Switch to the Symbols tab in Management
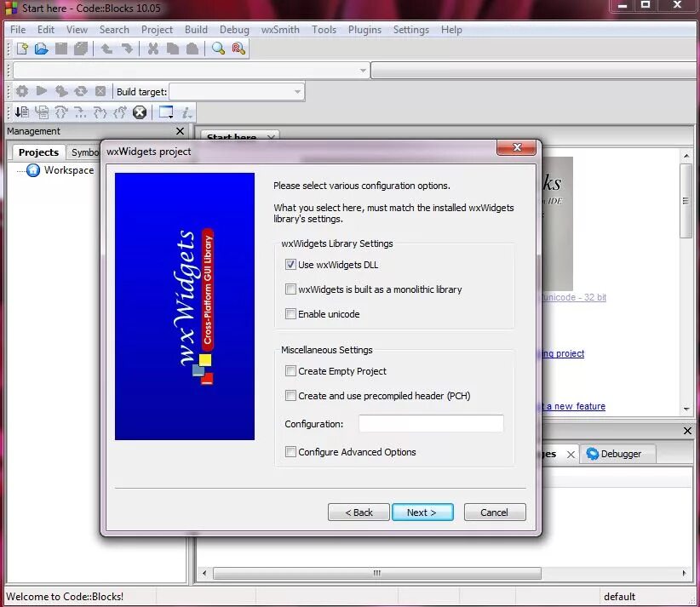Screen dimensions: 700x607 84,152
